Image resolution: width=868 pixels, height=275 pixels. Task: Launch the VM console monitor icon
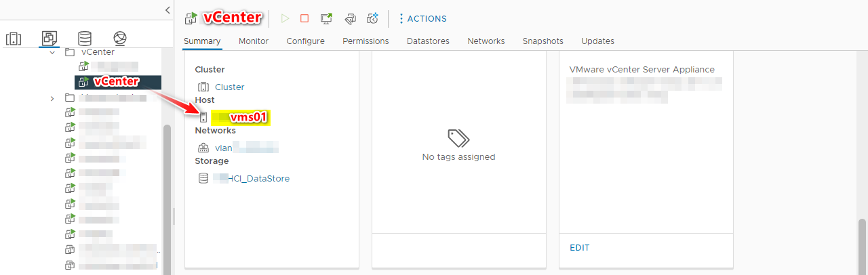[x=327, y=18]
